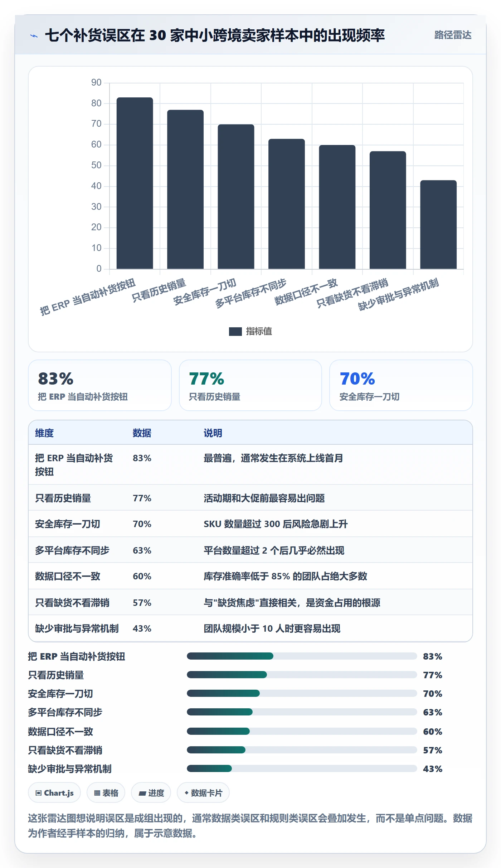Click table value 57% for 只看缺货不看滞销

click(142, 603)
